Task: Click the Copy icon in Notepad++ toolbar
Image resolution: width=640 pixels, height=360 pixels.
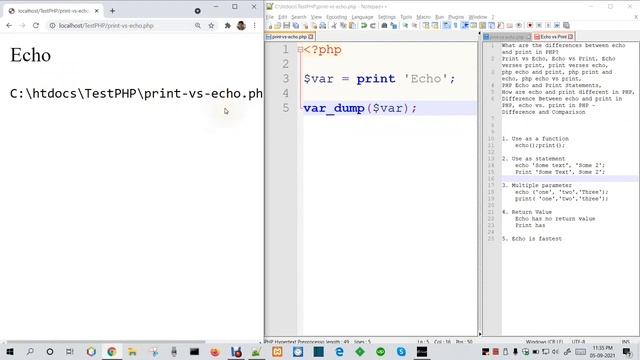Action: tap(343, 25)
